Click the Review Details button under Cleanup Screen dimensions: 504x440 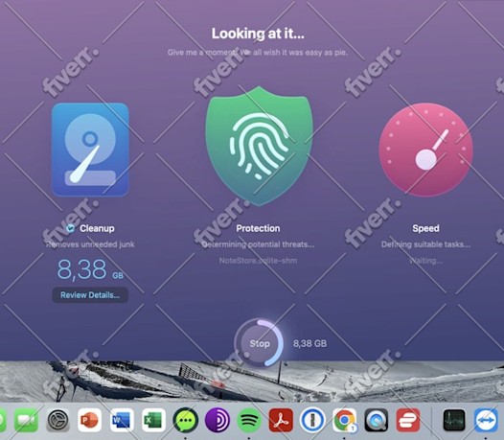click(x=90, y=295)
